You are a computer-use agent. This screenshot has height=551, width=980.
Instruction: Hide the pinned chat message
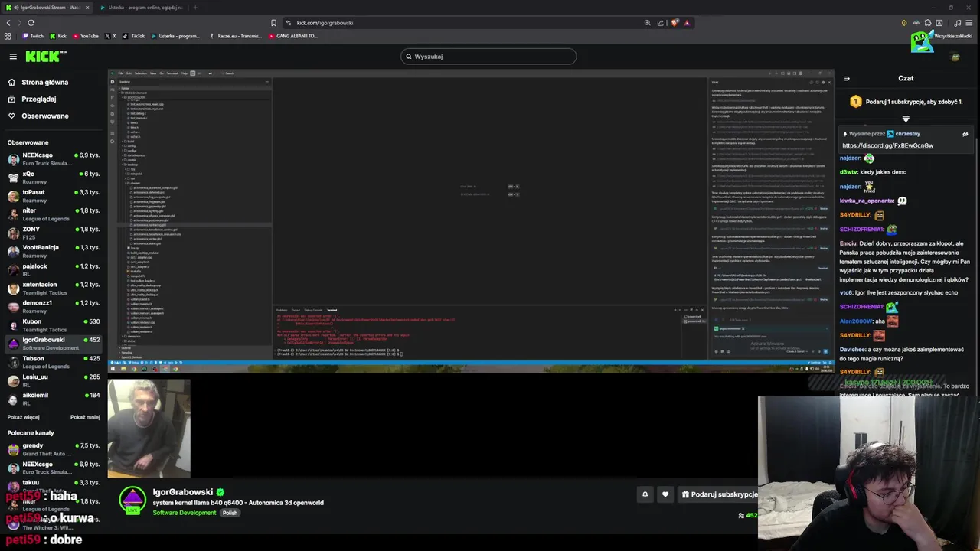[965, 134]
